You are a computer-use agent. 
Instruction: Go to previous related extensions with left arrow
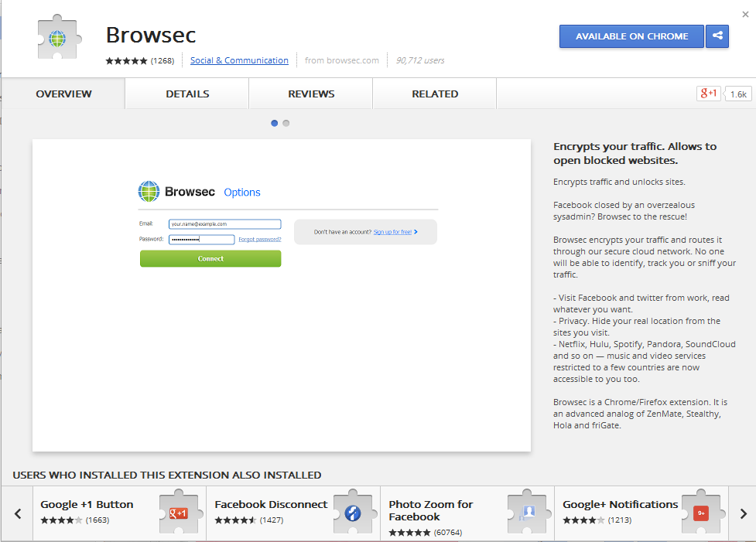click(18, 513)
